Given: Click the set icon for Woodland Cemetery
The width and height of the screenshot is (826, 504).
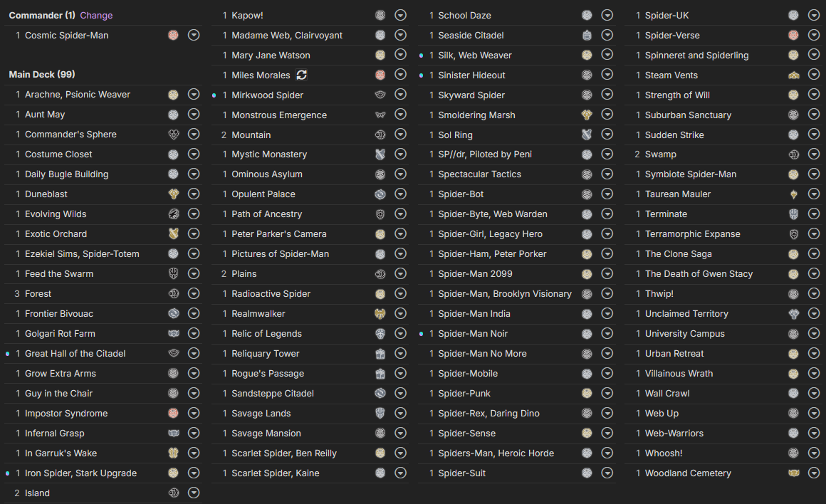Looking at the screenshot, I should pyautogui.click(x=793, y=473).
